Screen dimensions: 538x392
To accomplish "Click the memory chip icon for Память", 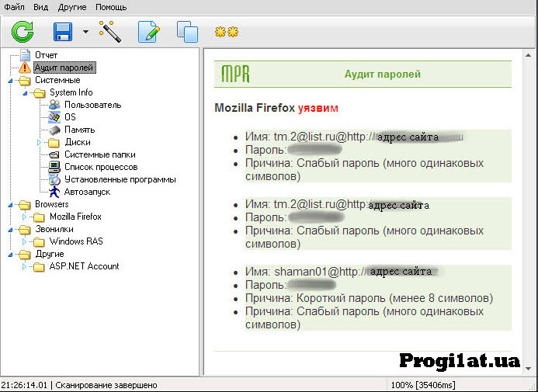I will (x=54, y=130).
